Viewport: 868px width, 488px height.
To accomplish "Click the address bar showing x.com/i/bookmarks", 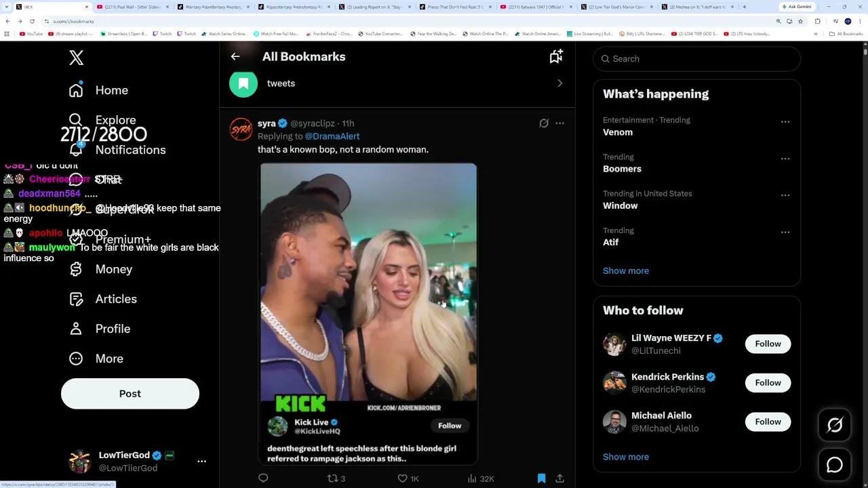I will [407, 21].
